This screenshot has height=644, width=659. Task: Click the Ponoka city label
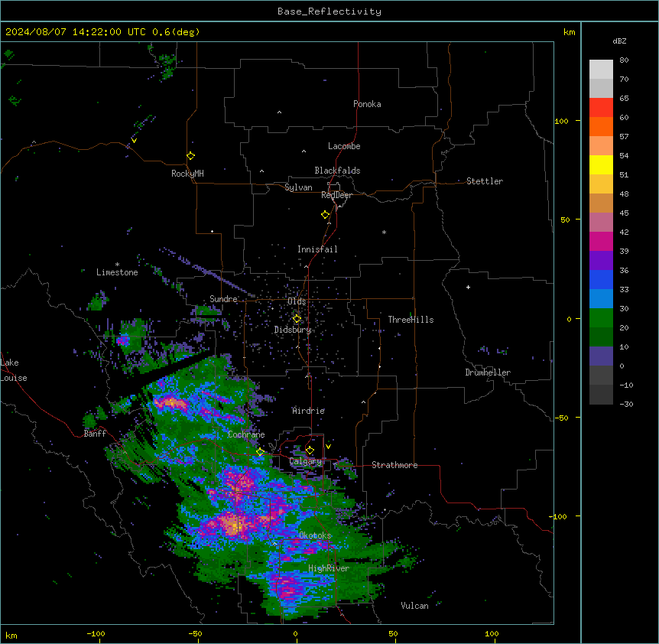coord(367,104)
